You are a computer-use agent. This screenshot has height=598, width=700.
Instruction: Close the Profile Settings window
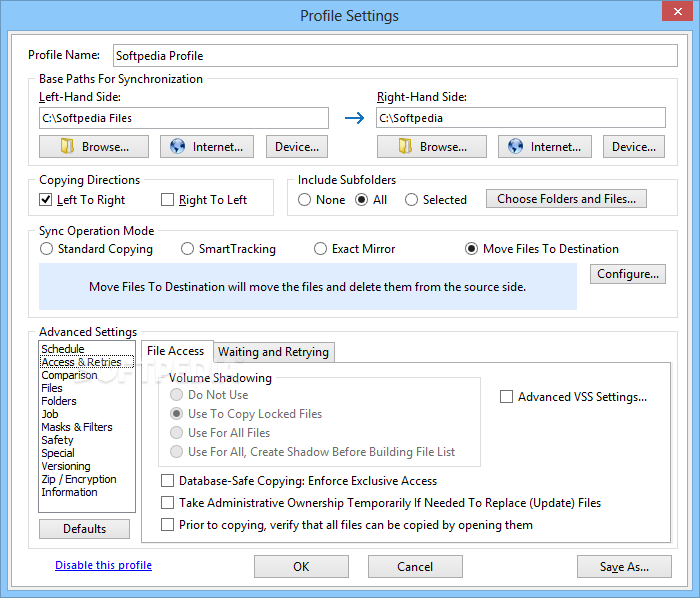click(677, 11)
